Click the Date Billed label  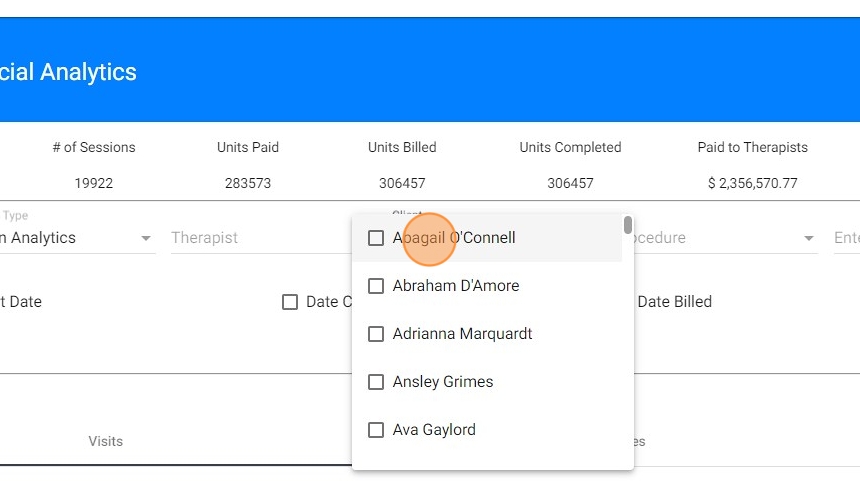[674, 302]
